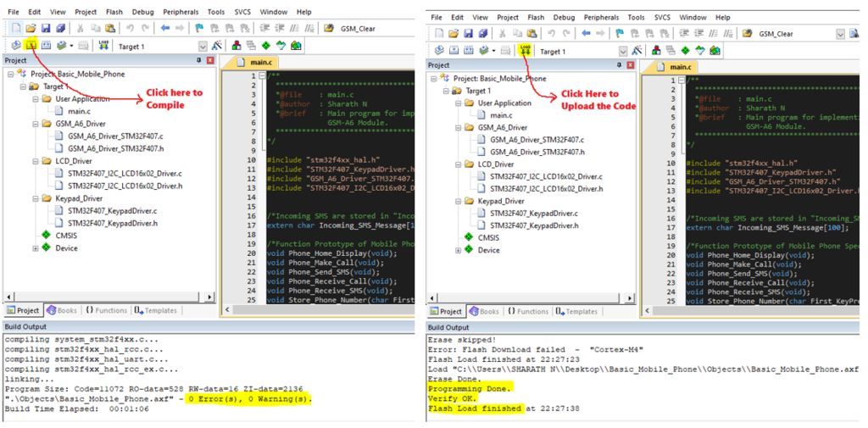Screen dimensions: 868x428
Task: Pin Project pane in right window
Action: 620,65
